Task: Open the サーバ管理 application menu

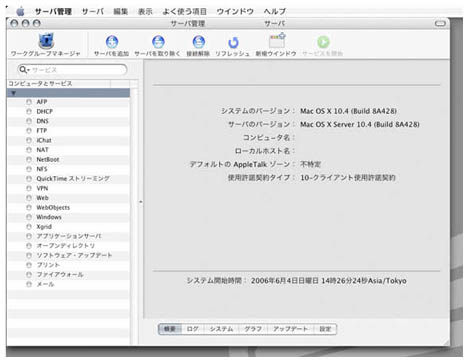Action: [x=53, y=12]
